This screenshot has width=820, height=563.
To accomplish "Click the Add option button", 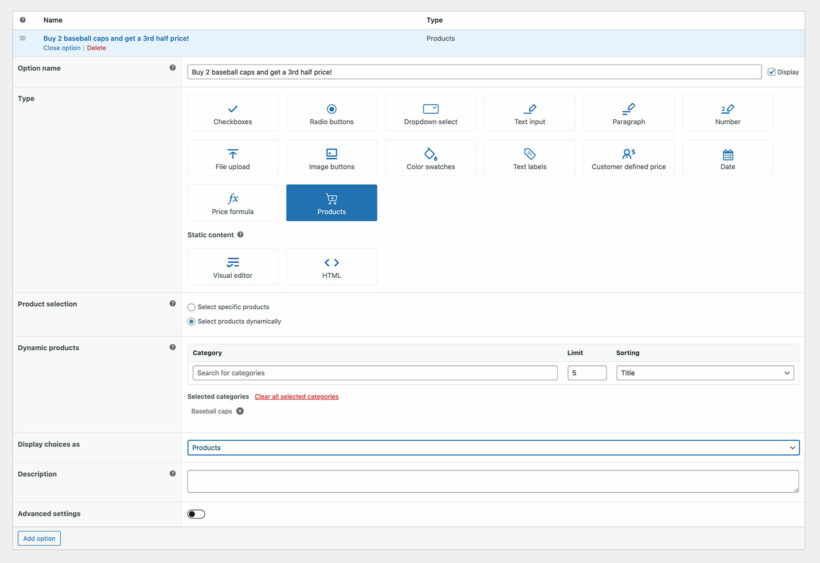I will [x=39, y=538].
